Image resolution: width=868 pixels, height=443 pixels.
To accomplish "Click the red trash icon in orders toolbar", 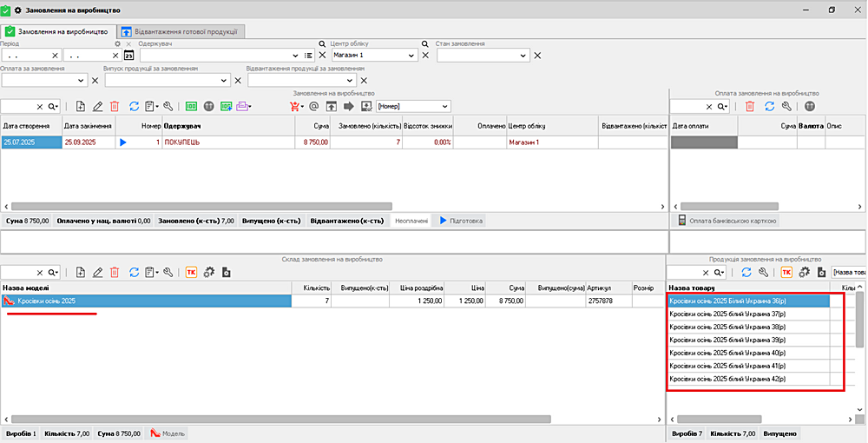I will [115, 106].
